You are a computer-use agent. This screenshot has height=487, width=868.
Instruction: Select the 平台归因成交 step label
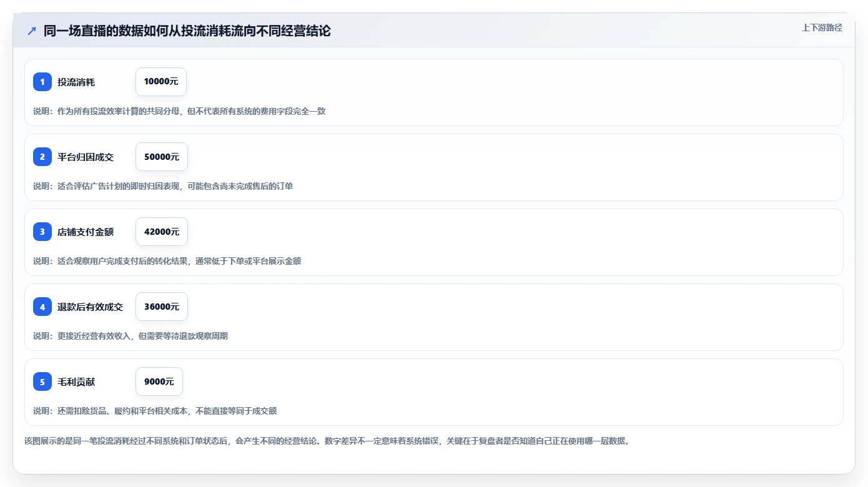[86, 157]
